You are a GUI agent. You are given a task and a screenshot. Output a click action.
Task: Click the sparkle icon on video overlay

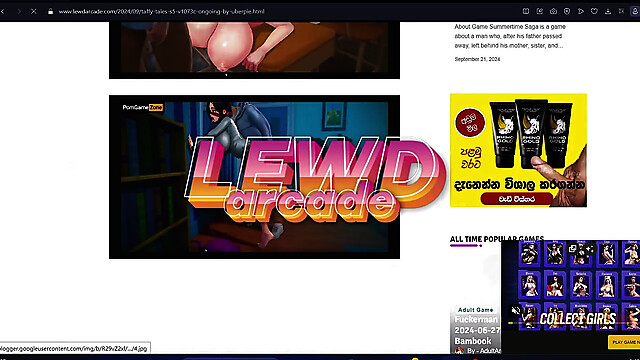click(589, 249)
